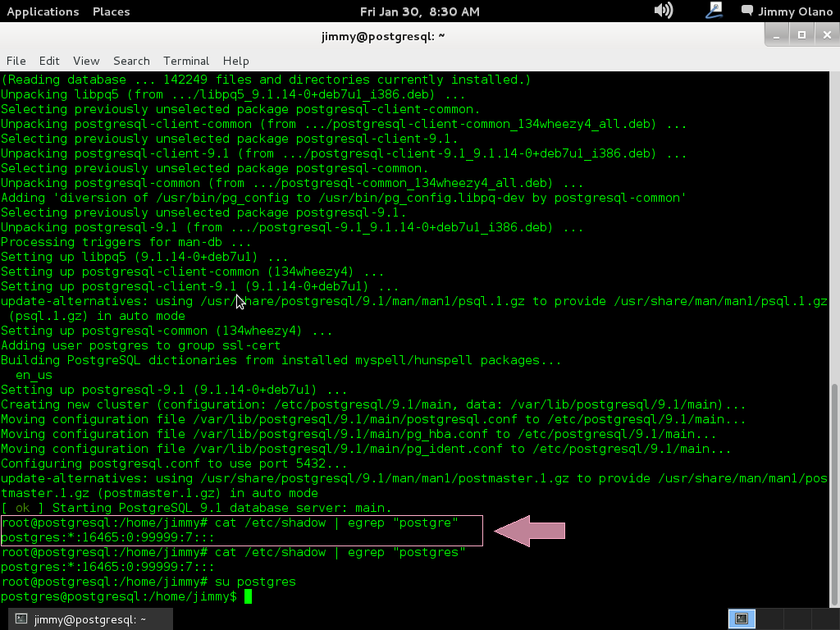Open the File menu
This screenshot has height=630, width=840.
coord(16,61)
